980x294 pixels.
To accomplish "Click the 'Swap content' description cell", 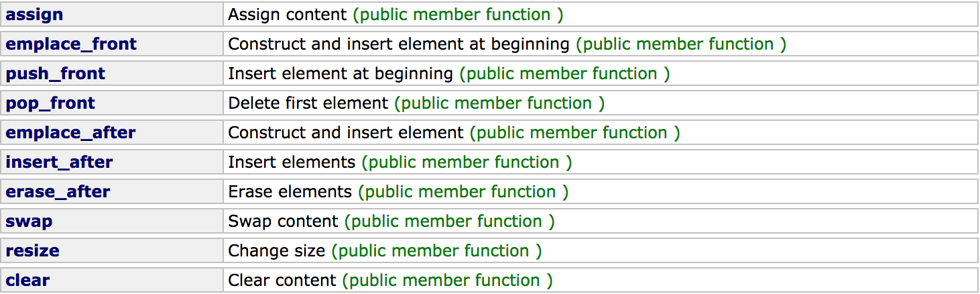I will pyautogui.click(x=600, y=222).
